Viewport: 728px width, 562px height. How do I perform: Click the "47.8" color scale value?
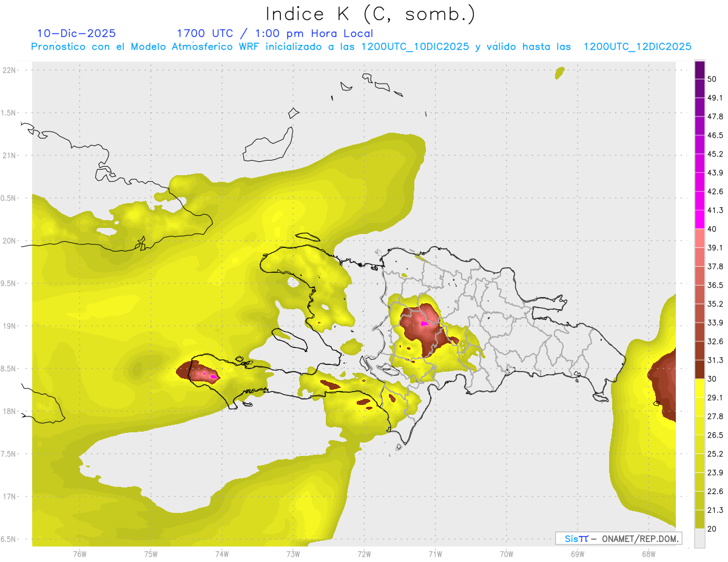(x=716, y=116)
